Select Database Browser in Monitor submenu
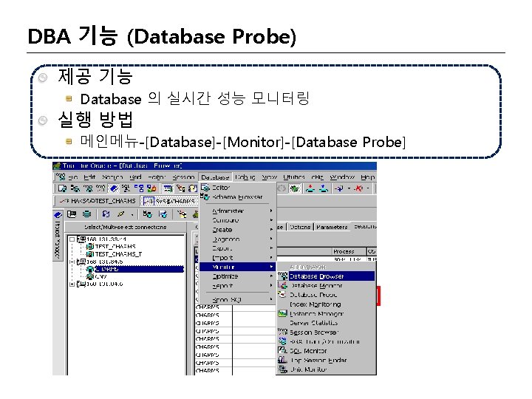The height and width of the screenshot is (399, 532). (326, 276)
